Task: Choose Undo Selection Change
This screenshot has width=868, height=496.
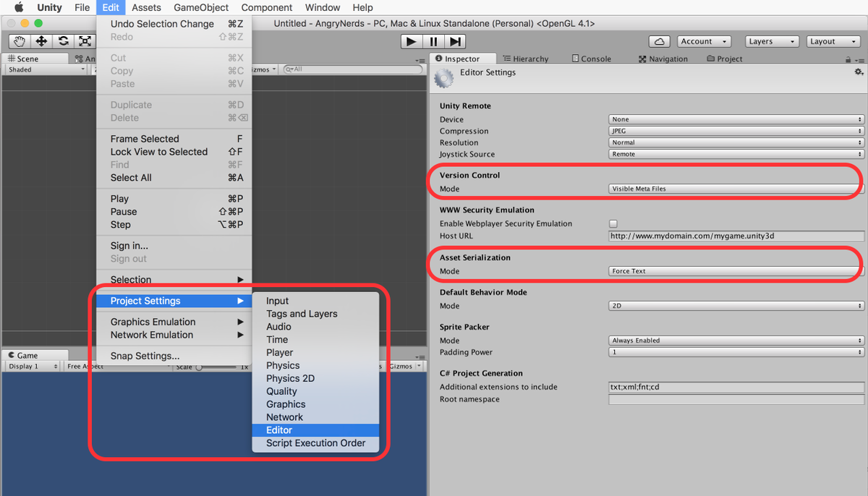Action: click(174, 24)
